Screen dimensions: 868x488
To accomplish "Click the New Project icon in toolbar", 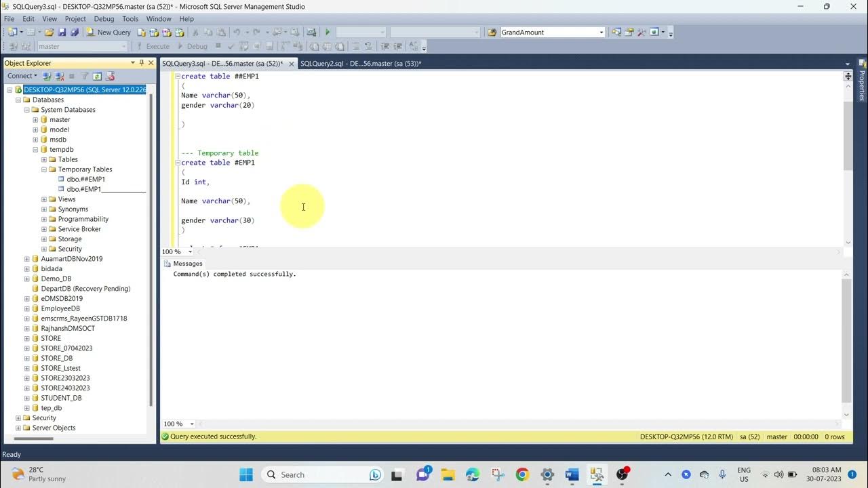I will click(14, 32).
